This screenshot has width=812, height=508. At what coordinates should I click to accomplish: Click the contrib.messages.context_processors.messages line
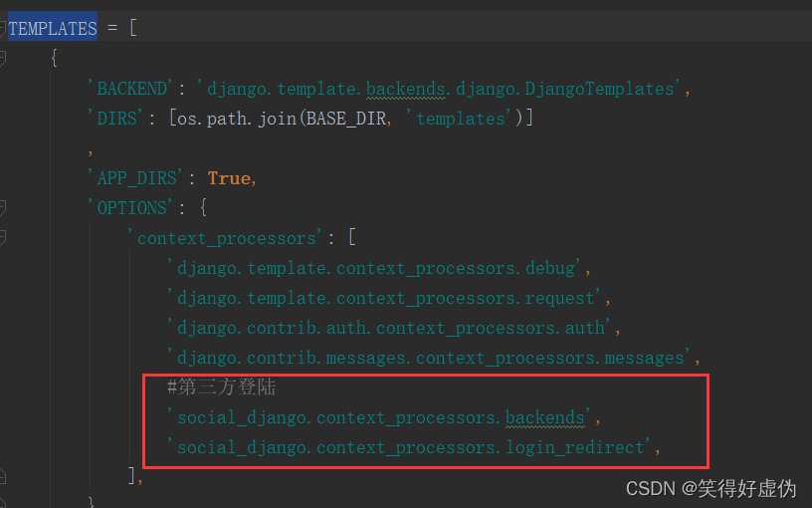[428, 358]
